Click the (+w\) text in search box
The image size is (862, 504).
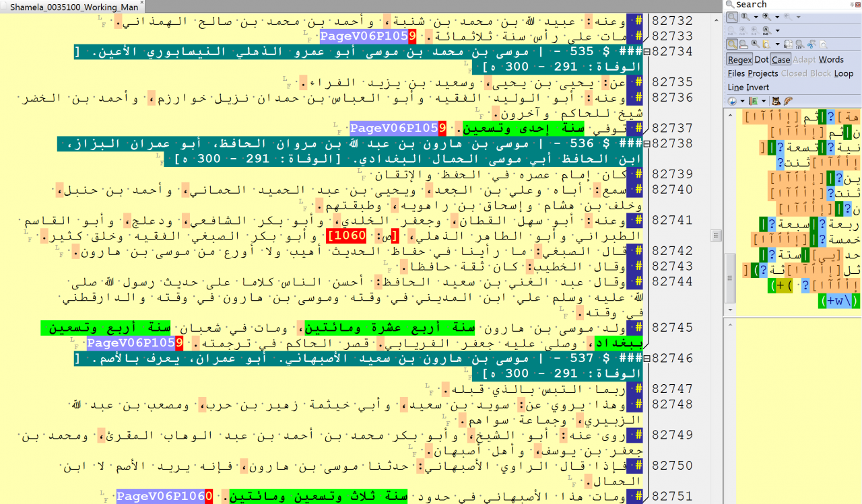pyautogui.click(x=838, y=301)
